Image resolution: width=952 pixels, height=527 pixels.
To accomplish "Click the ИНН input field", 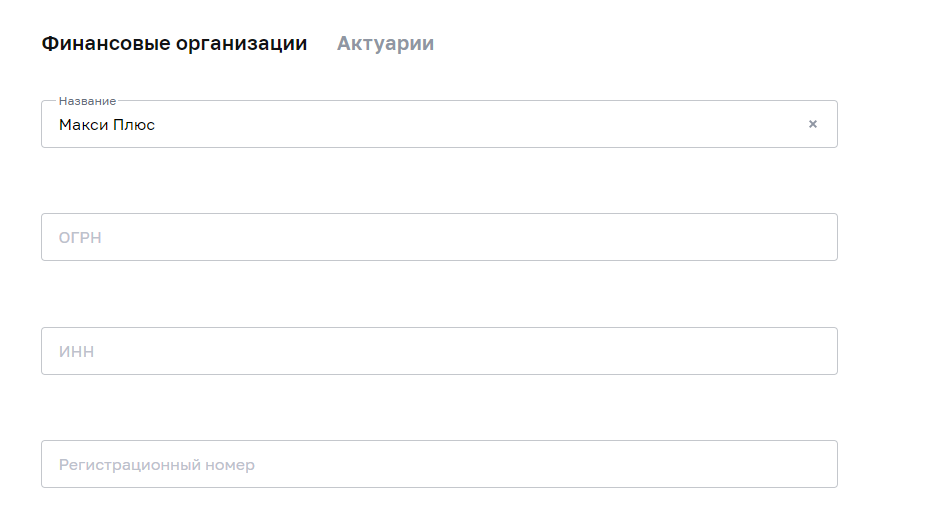I will click(439, 352).
